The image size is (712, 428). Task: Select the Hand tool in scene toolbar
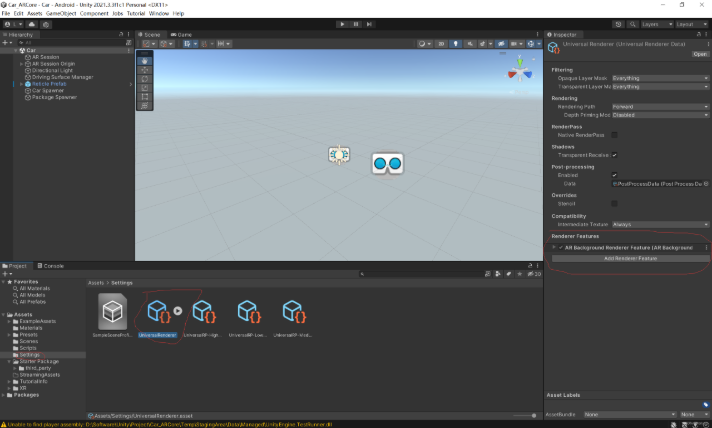[x=145, y=59]
